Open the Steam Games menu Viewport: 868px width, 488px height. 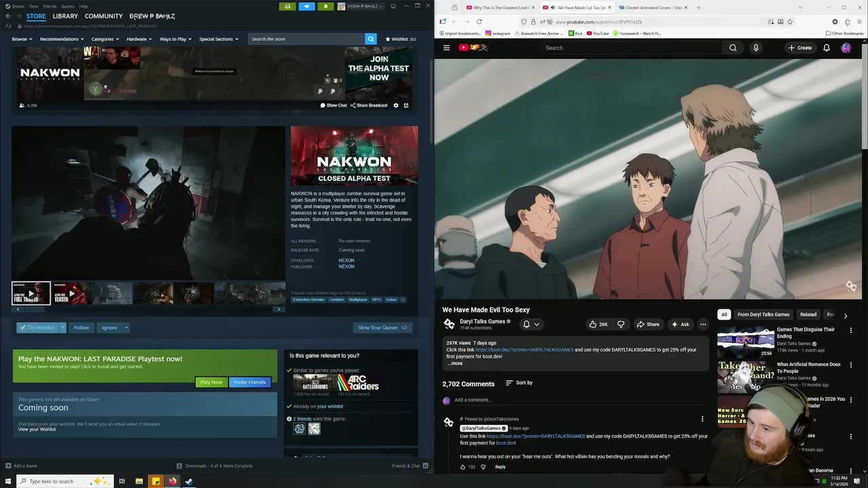[68, 6]
